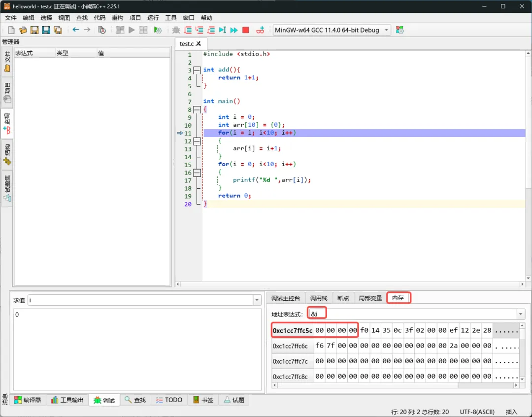
Task: Click the debug bug icon in toolbar
Action: tap(176, 30)
